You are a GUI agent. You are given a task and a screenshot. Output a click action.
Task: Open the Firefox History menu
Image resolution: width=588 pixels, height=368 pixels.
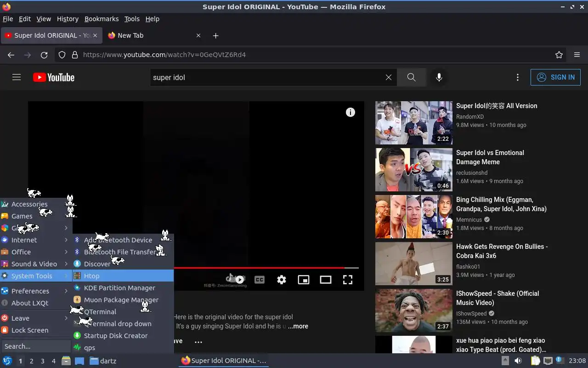pos(68,19)
